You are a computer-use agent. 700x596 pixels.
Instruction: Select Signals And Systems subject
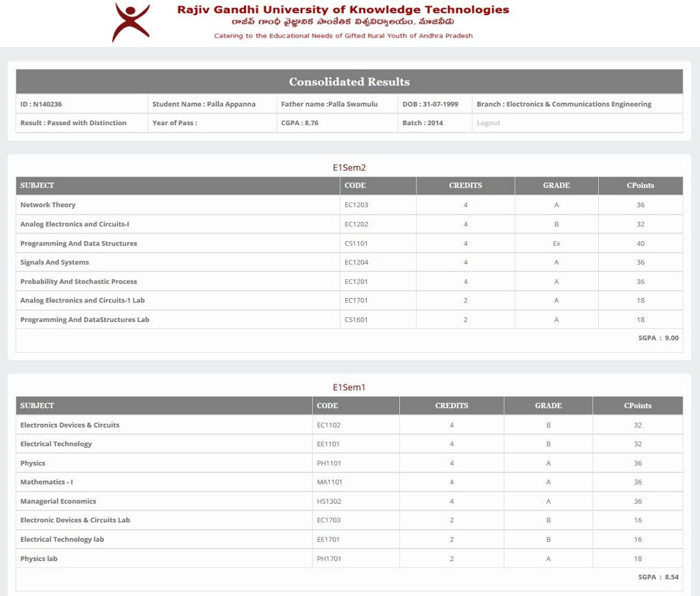[x=55, y=262]
